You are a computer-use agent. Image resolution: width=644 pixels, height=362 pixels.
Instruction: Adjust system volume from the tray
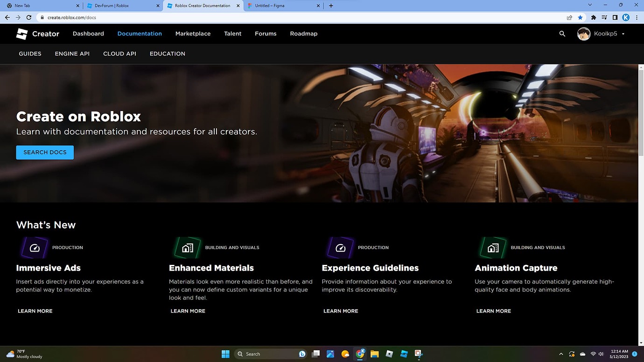(601, 354)
